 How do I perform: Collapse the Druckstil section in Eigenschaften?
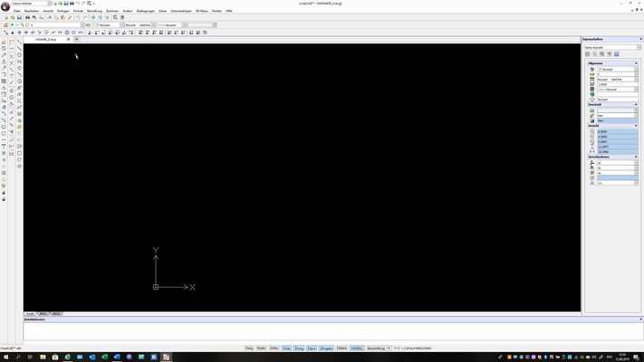[636, 105]
